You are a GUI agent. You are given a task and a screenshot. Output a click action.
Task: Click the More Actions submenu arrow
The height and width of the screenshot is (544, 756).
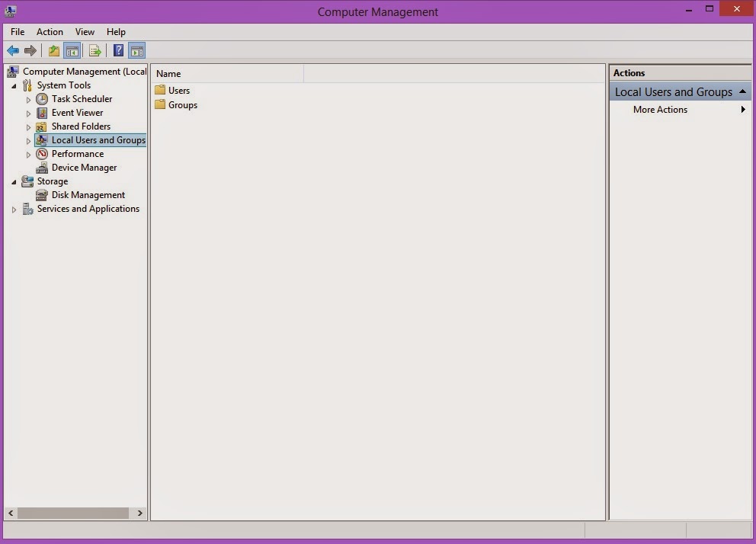(x=743, y=110)
